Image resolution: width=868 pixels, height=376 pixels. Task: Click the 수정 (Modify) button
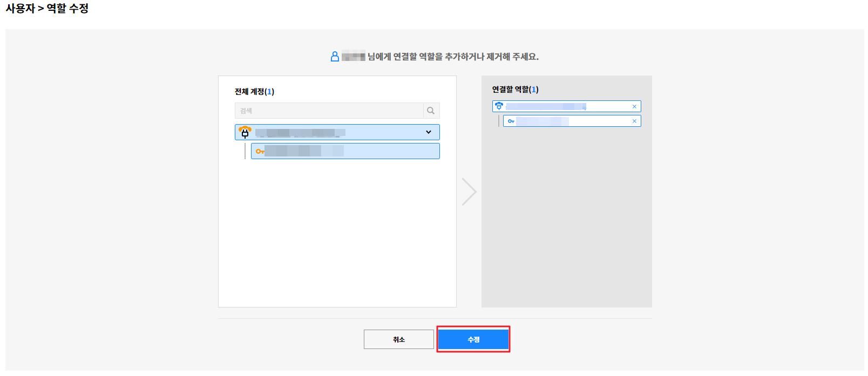point(473,339)
